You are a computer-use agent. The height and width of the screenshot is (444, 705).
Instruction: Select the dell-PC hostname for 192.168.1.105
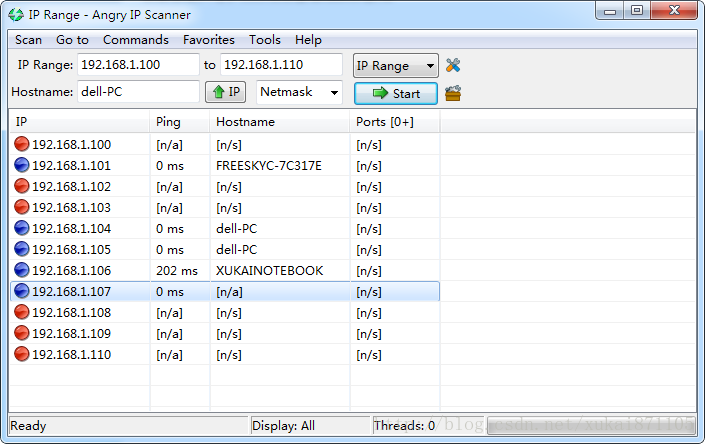coord(236,249)
